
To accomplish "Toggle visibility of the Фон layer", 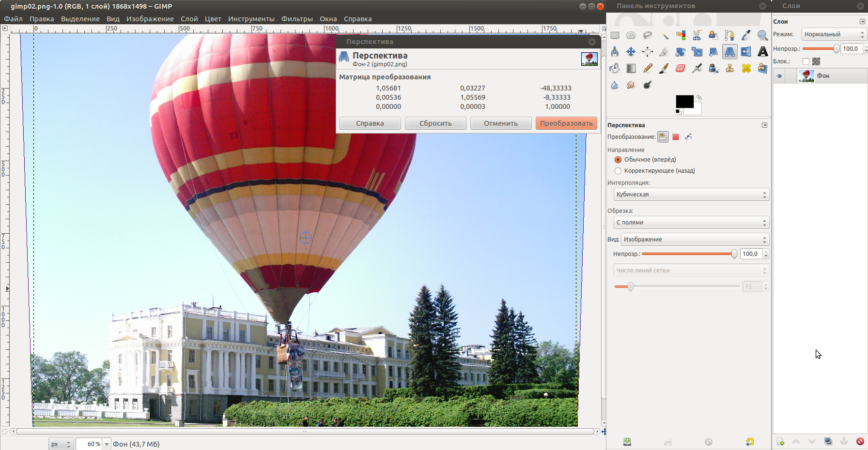I will point(779,76).
